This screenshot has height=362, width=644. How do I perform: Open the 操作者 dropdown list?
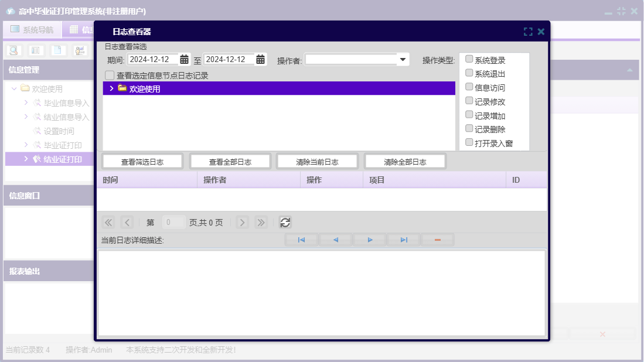(403, 59)
